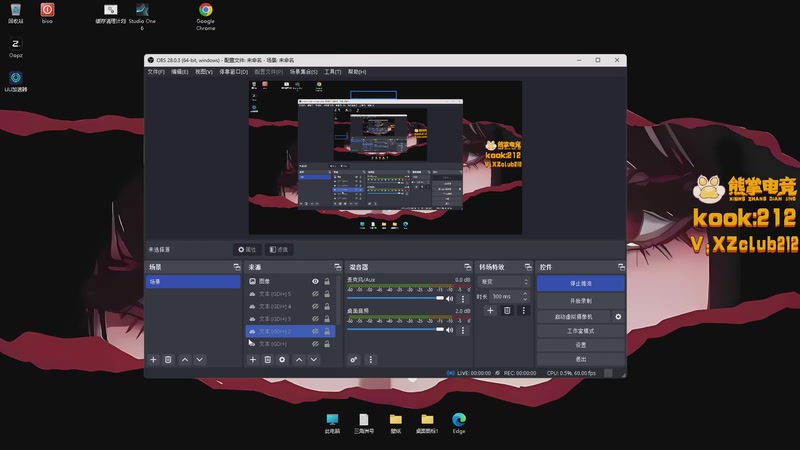Image resolution: width=800 pixels, height=450 pixels.
Task: Show the 文本 (GDI+) 2 source
Action: click(315, 331)
